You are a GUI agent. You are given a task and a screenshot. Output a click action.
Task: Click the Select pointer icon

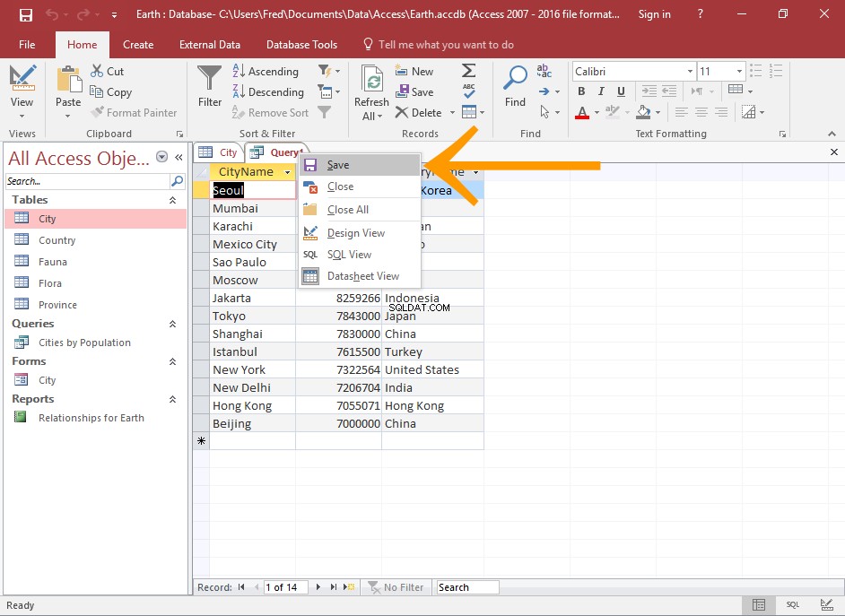click(544, 112)
